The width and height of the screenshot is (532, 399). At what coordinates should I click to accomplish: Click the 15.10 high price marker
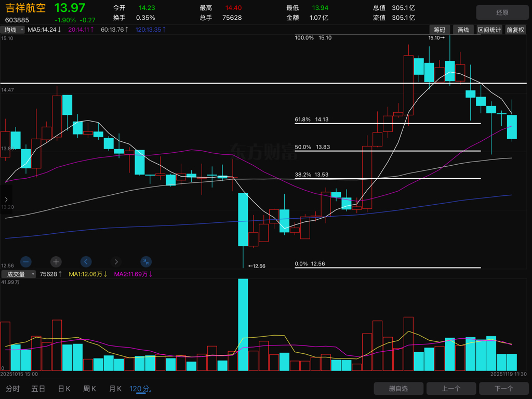[x=436, y=38]
